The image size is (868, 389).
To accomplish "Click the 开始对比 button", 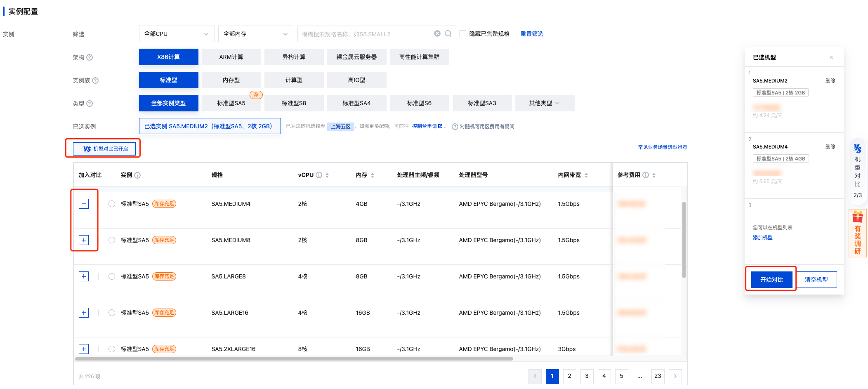I will pyautogui.click(x=771, y=280).
